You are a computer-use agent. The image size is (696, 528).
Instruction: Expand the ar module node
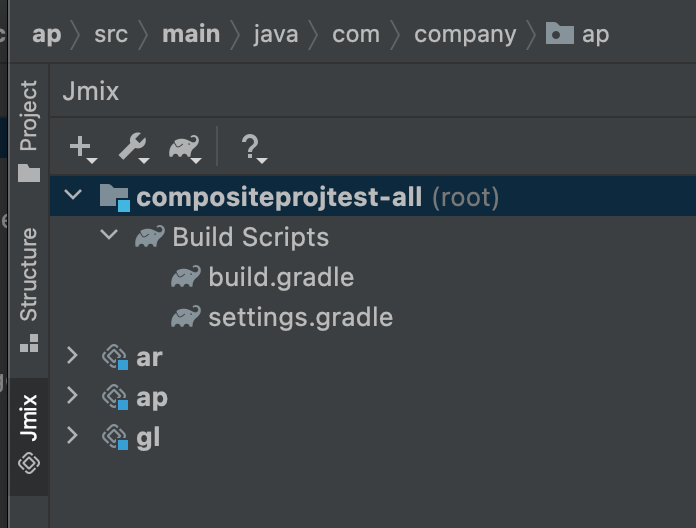click(x=72, y=355)
